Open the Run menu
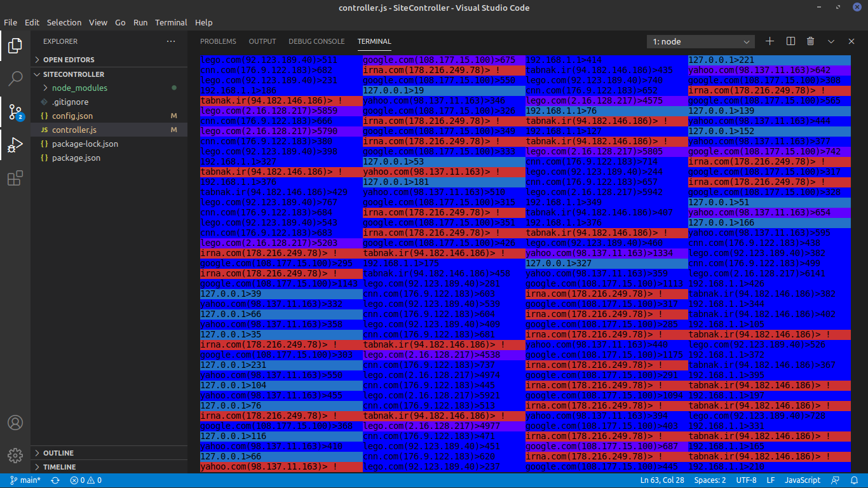The width and height of the screenshot is (868, 488). (140, 22)
